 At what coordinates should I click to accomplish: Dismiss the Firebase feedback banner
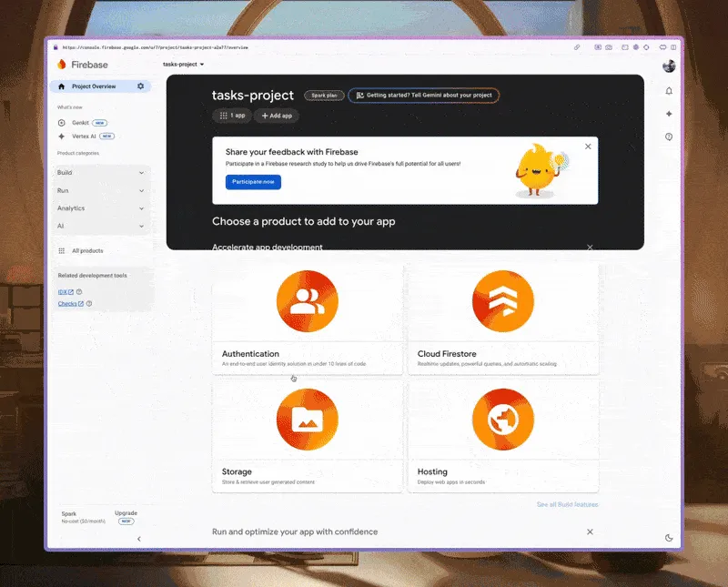(588, 147)
